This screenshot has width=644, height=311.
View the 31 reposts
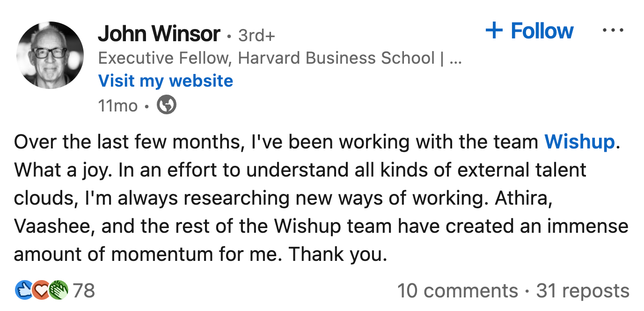[x=583, y=290]
